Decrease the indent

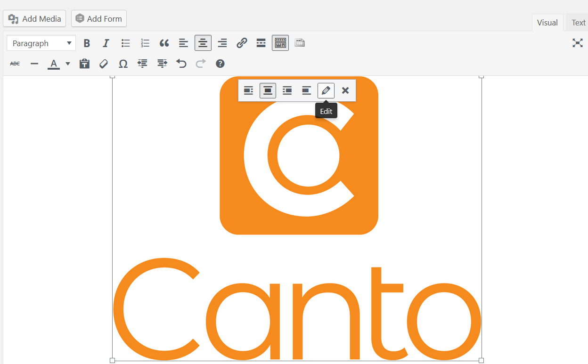tap(142, 64)
